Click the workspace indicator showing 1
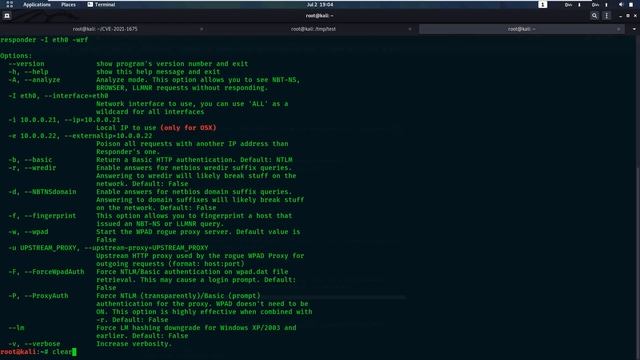Screen dimensions: 640x360 click(542, 4)
